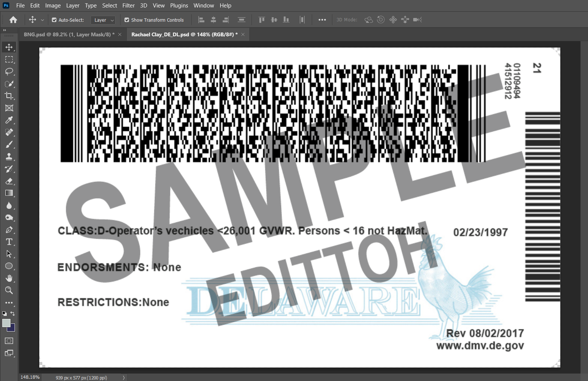Distribute horizontally button in options bar
The width and height of the screenshot is (588, 381).
(x=302, y=20)
